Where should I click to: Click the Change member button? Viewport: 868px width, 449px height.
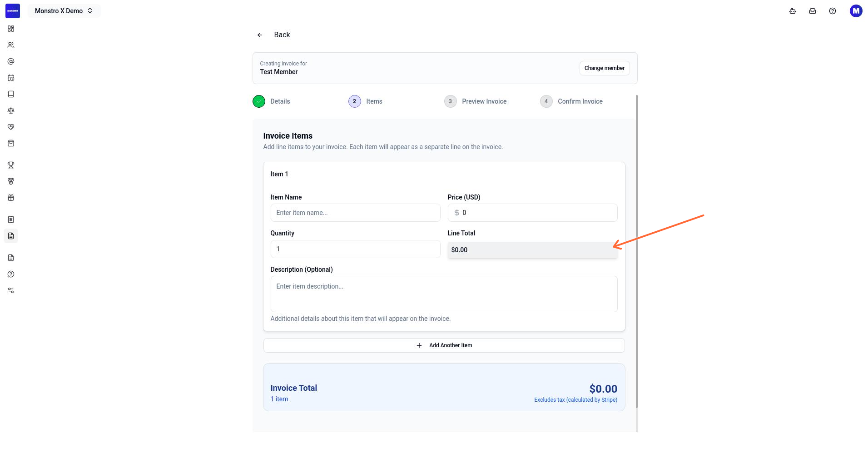(605, 68)
